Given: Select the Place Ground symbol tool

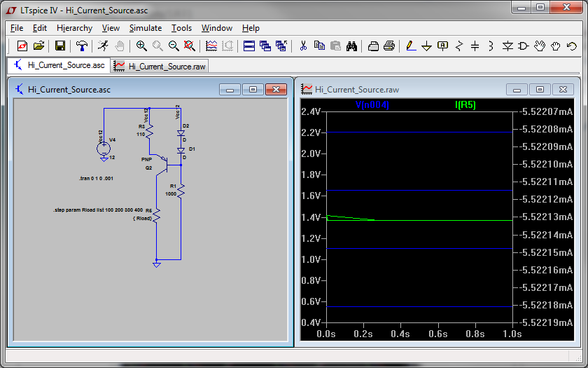Looking at the screenshot, I should (427, 46).
